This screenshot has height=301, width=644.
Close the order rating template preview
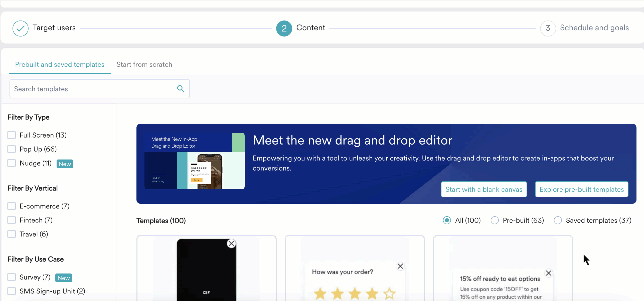(x=400, y=266)
